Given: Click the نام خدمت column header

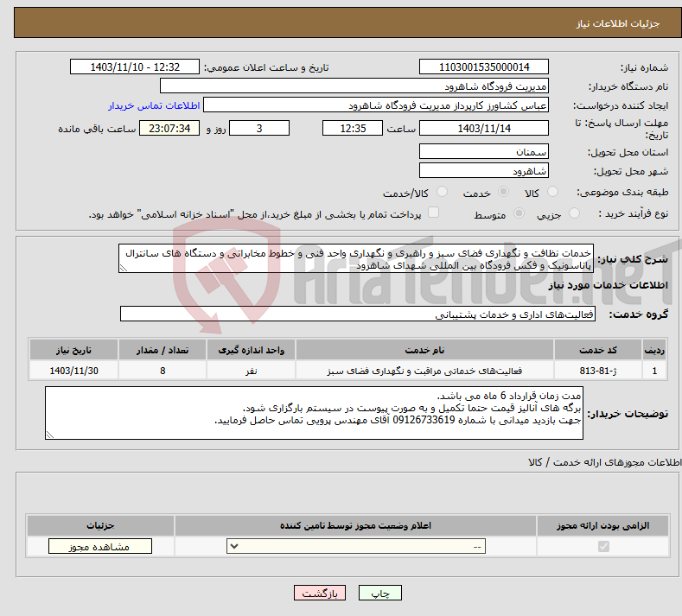Looking at the screenshot, I should tap(424, 350).
